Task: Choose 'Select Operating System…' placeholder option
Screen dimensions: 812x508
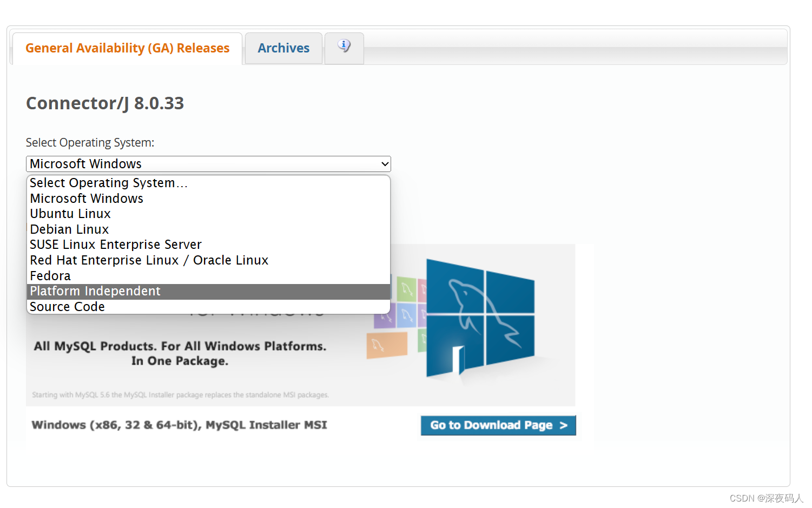Action: pyautogui.click(x=208, y=183)
